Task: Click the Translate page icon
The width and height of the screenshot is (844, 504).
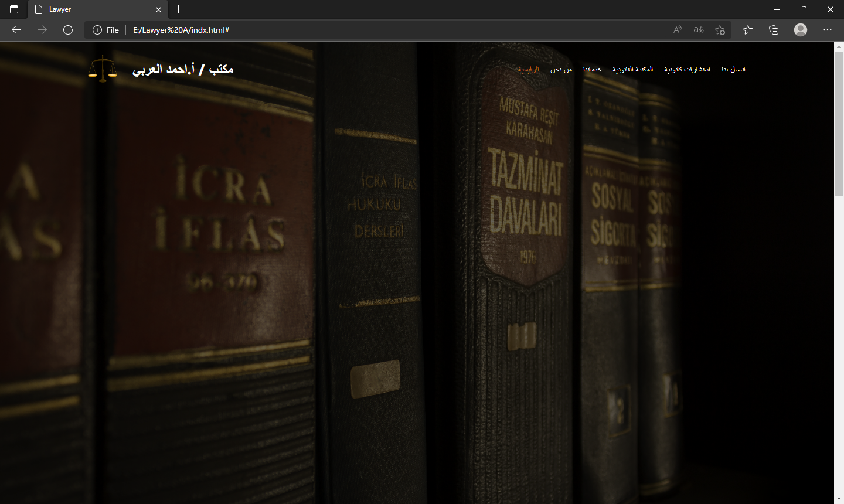Action: [x=699, y=30]
